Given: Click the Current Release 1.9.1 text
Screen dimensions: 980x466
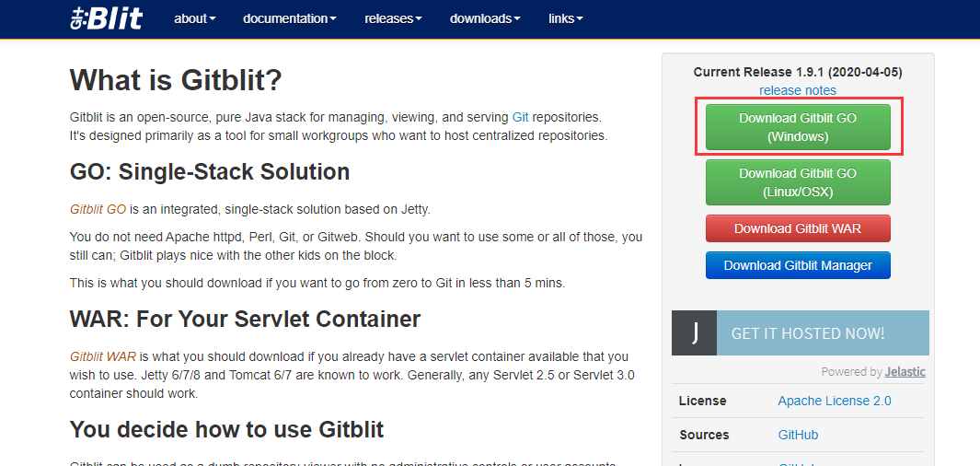Looking at the screenshot, I should 798,73.
